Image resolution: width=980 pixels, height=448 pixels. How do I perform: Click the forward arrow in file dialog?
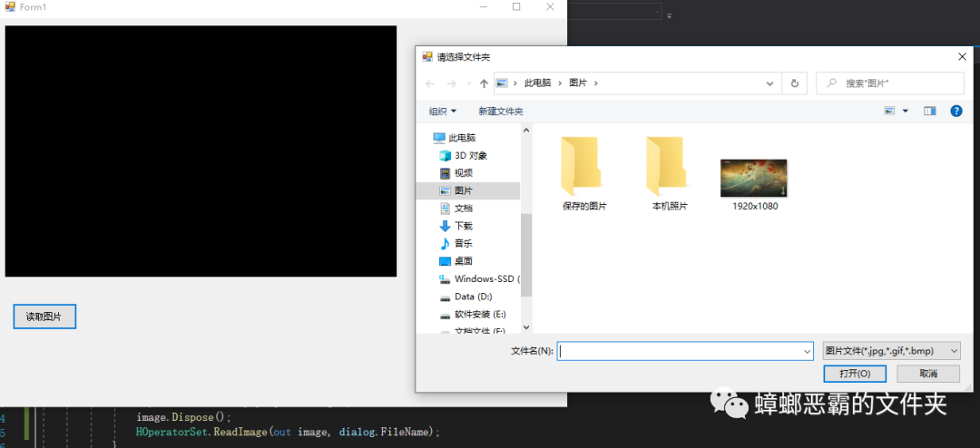tap(451, 83)
